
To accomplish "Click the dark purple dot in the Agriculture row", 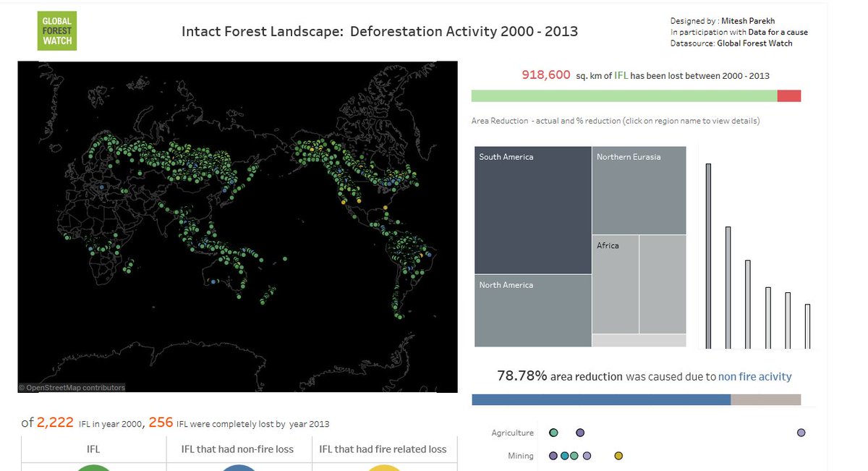I will pyautogui.click(x=580, y=433).
